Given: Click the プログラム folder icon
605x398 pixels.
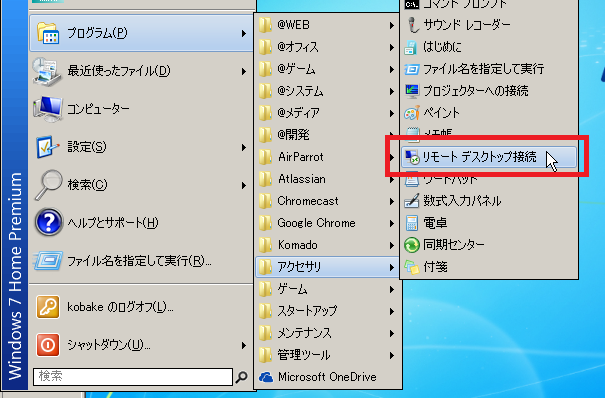Looking at the screenshot, I should pos(48,33).
